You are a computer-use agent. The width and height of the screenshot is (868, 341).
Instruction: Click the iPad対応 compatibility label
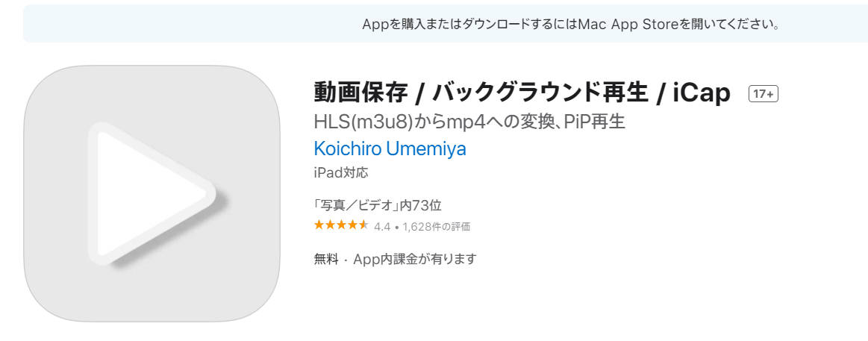[340, 172]
